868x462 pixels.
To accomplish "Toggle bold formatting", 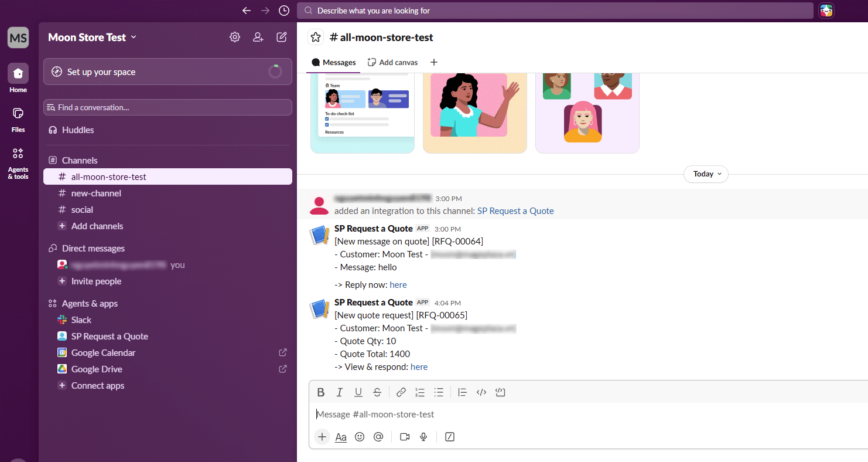I will click(320, 392).
